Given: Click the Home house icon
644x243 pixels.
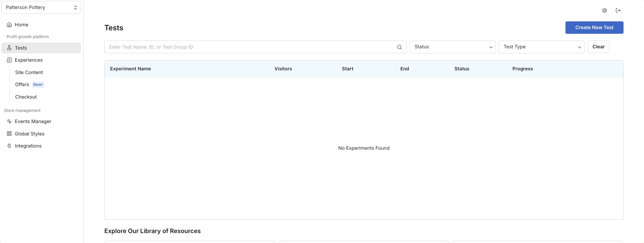Looking at the screenshot, I should click(x=9, y=25).
